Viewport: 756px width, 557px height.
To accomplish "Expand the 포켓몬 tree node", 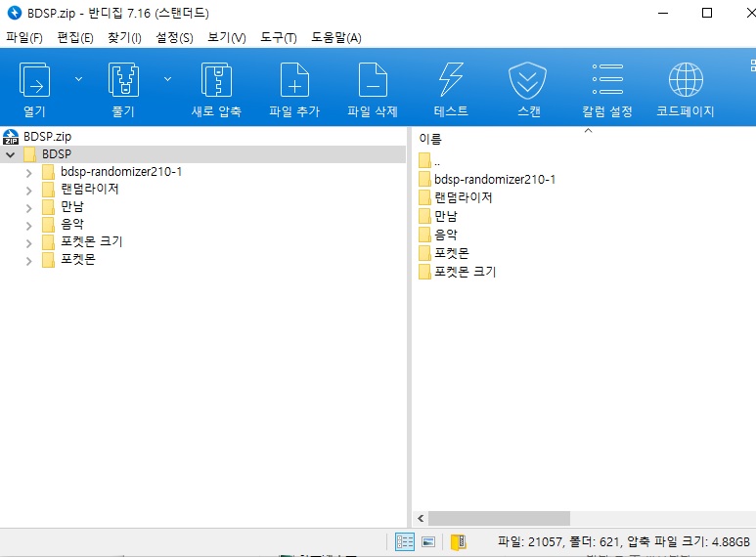I will pyautogui.click(x=29, y=261).
